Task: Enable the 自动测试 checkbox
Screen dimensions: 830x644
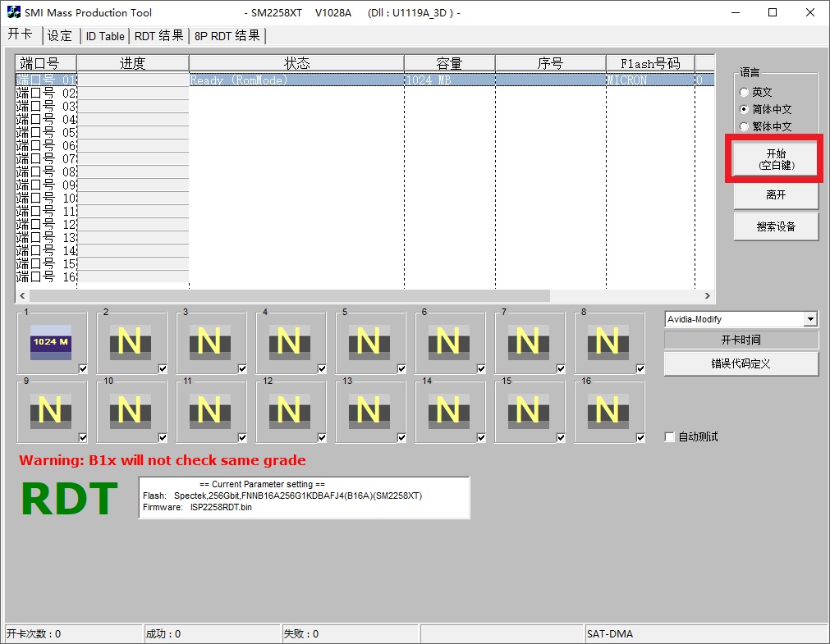Action: coord(670,437)
